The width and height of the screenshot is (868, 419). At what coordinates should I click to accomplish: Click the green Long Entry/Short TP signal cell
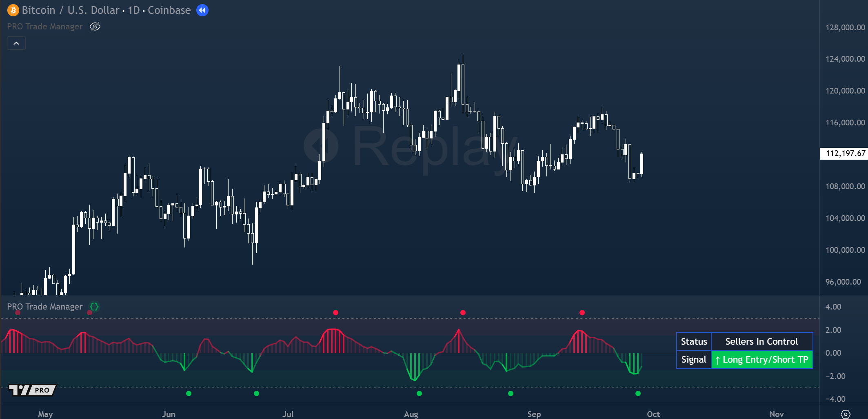(x=762, y=359)
